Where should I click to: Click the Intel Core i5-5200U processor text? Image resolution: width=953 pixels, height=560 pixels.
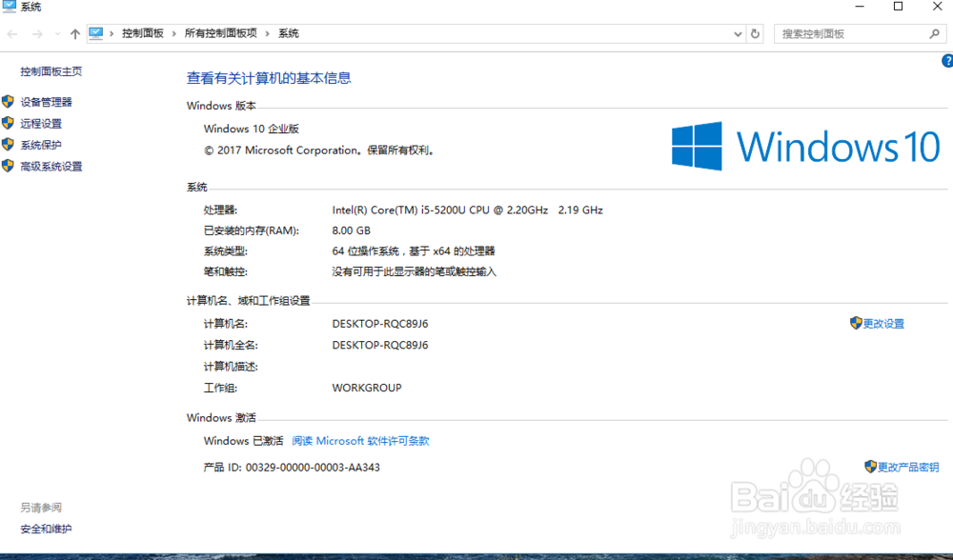pos(467,210)
